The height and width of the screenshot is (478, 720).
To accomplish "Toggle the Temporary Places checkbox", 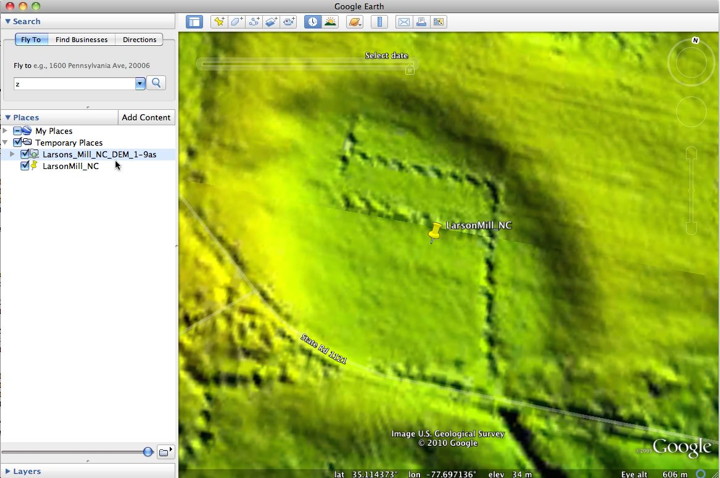I will pos(17,143).
